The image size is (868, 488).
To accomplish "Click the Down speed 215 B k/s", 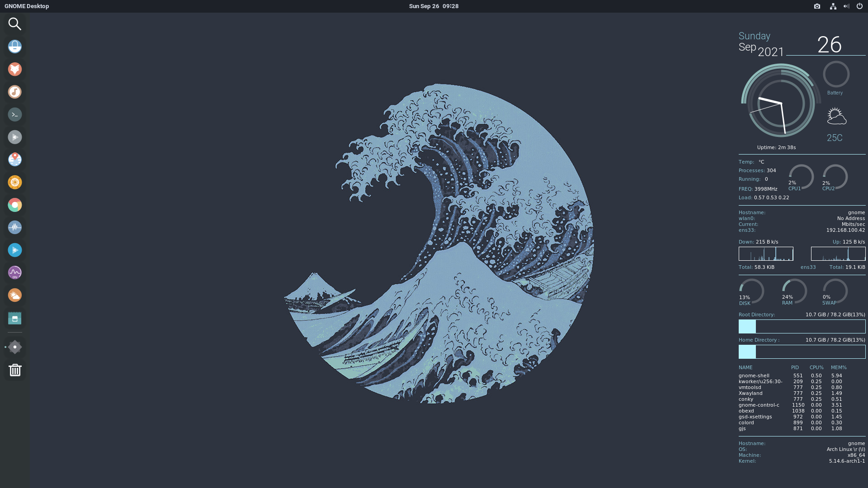I will 767,242.
